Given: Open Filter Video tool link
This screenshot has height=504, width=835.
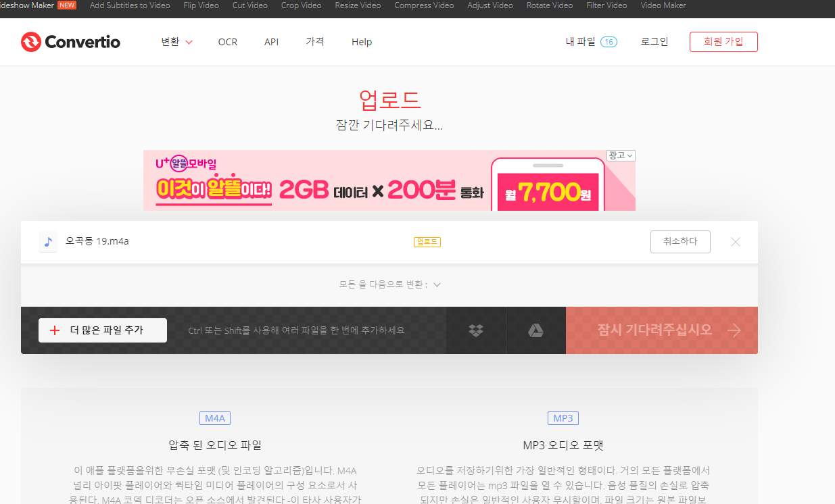Looking at the screenshot, I should pyautogui.click(x=606, y=5).
